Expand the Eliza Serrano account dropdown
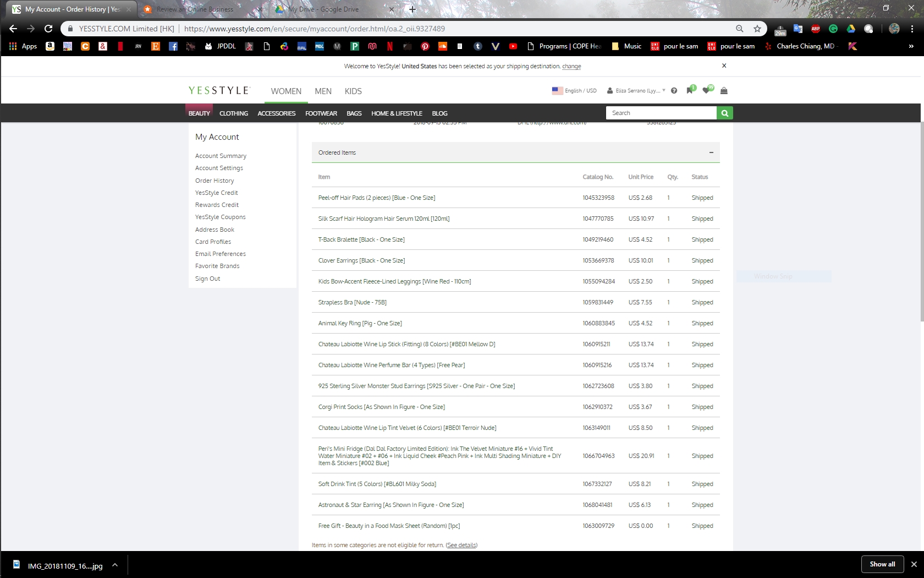Viewport: 924px width, 578px height. [x=636, y=91]
